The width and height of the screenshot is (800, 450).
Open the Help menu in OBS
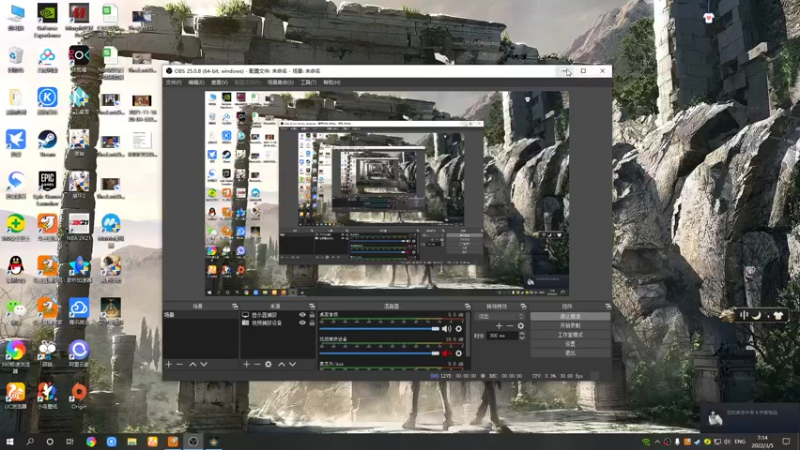coord(331,82)
